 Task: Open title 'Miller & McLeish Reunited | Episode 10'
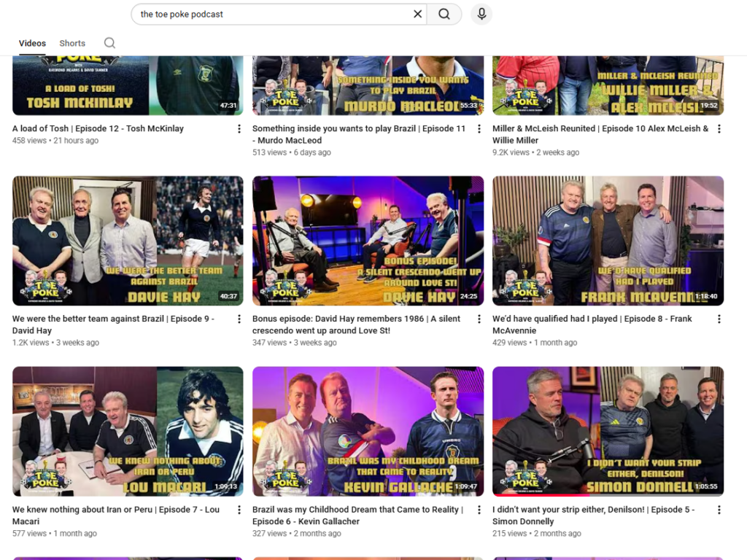(x=600, y=134)
